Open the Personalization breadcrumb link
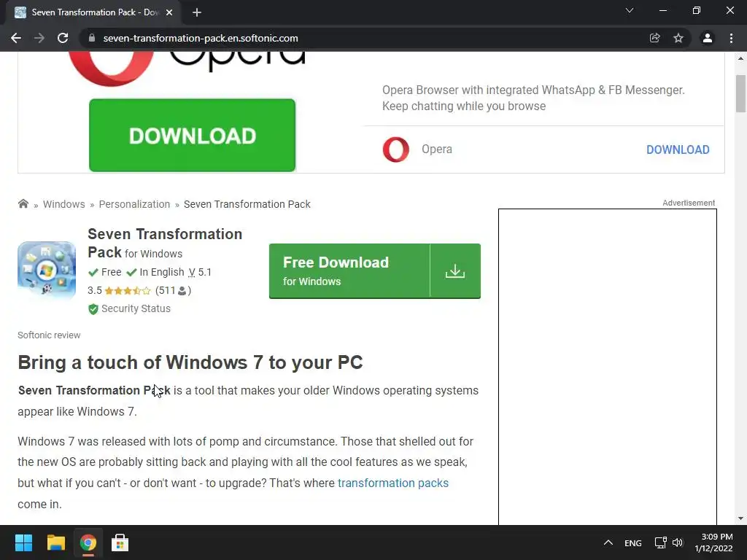Screen dimensions: 747x560 pos(134,204)
